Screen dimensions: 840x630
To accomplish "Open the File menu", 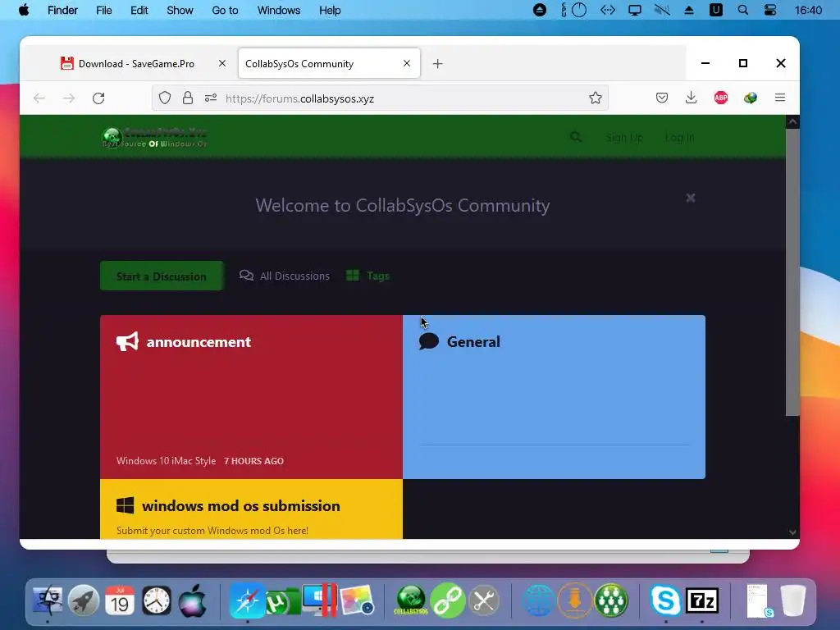I will pyautogui.click(x=104, y=10).
